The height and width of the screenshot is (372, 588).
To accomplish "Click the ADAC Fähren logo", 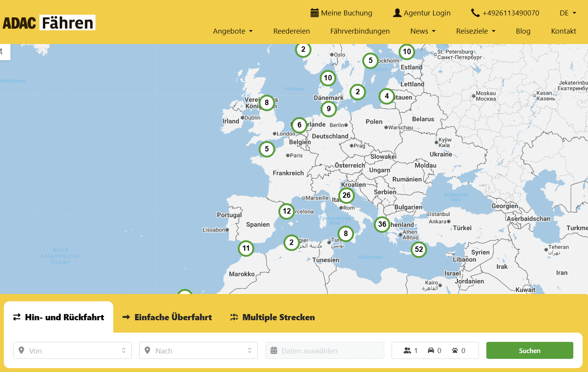I will click(49, 23).
